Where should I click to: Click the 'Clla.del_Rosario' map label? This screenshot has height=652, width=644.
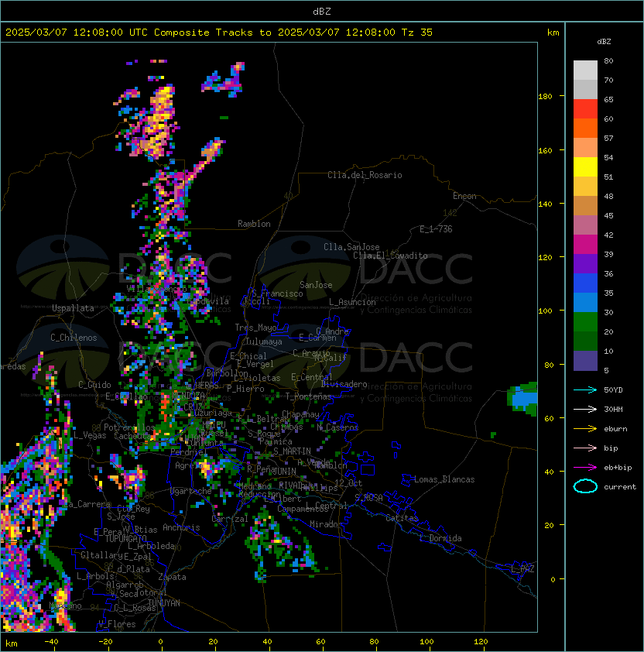pos(365,175)
